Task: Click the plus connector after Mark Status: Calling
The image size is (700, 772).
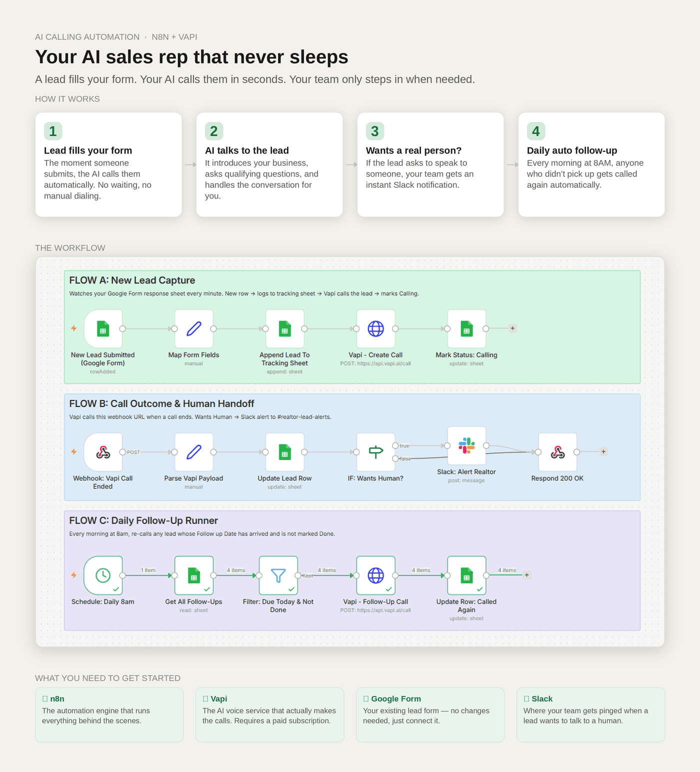Action: [x=512, y=328]
